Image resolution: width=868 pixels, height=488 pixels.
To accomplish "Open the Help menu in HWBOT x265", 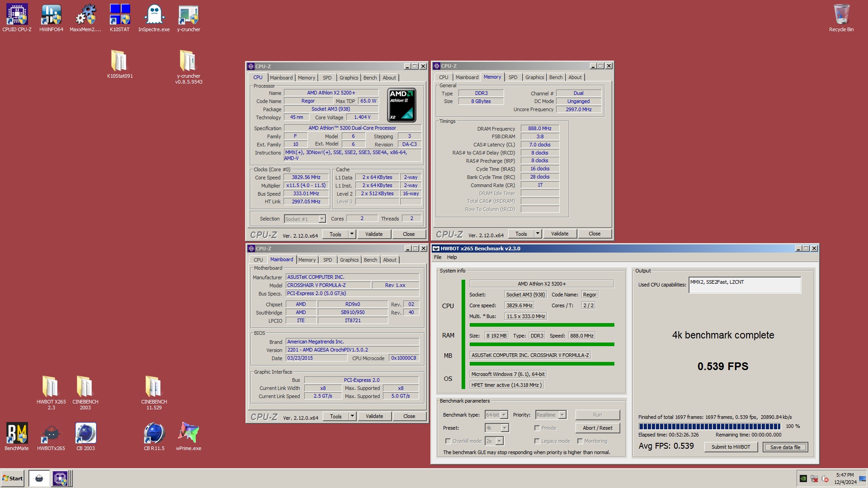I will click(x=452, y=257).
